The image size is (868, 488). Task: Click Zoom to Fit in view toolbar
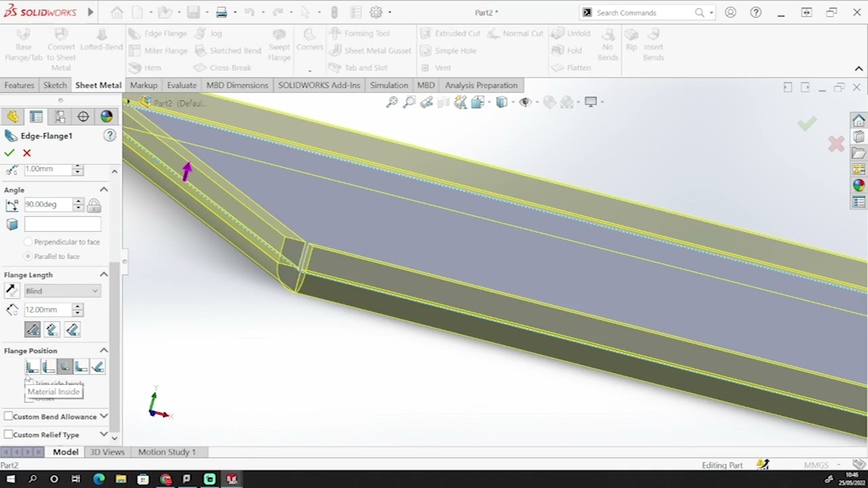tap(392, 102)
